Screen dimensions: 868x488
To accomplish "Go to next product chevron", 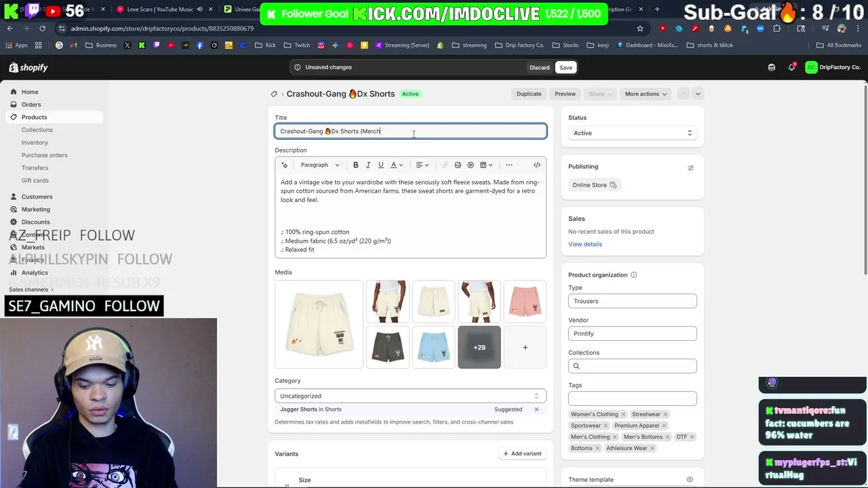I will pyautogui.click(x=698, y=94).
